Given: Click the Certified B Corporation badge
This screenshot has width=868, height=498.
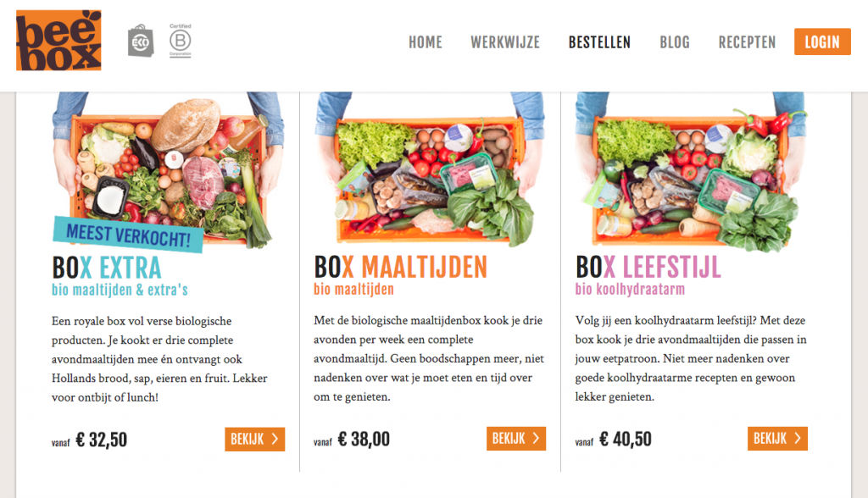Looking at the screenshot, I should pyautogui.click(x=181, y=41).
